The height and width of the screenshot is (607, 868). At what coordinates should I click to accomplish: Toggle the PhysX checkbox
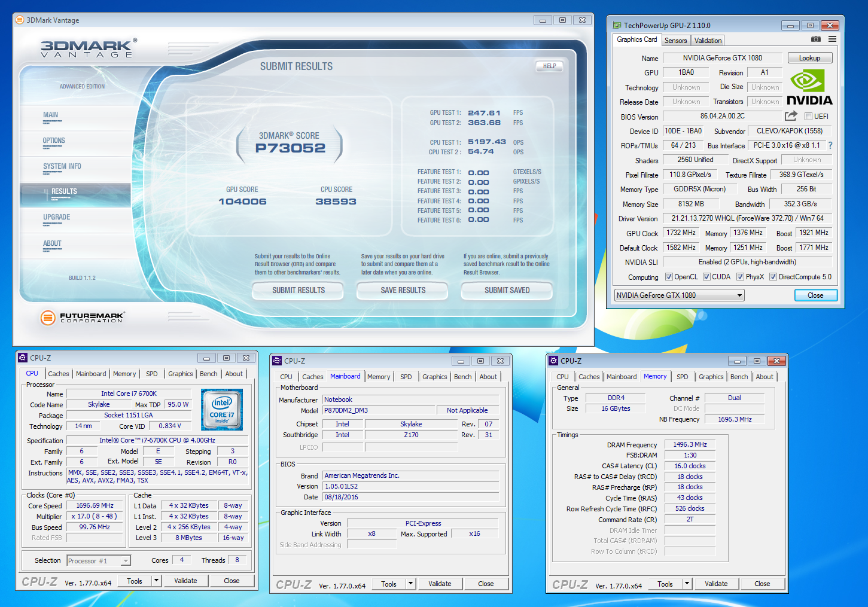tap(740, 277)
